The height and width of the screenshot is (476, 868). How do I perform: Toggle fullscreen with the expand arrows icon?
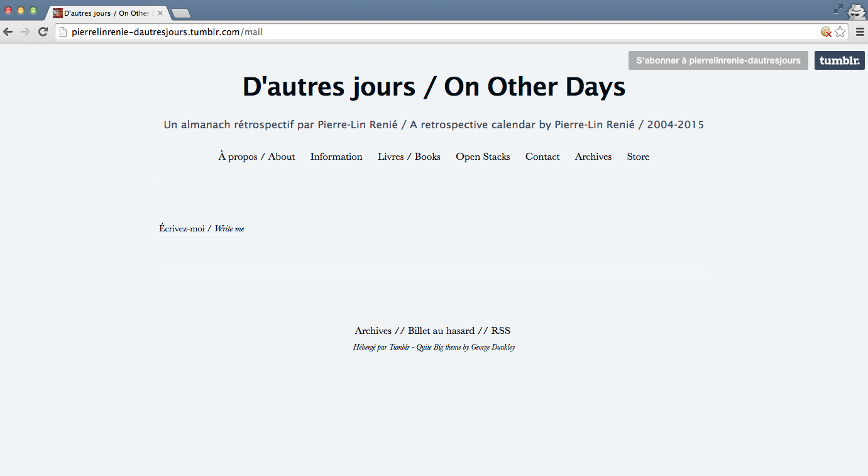838,9
